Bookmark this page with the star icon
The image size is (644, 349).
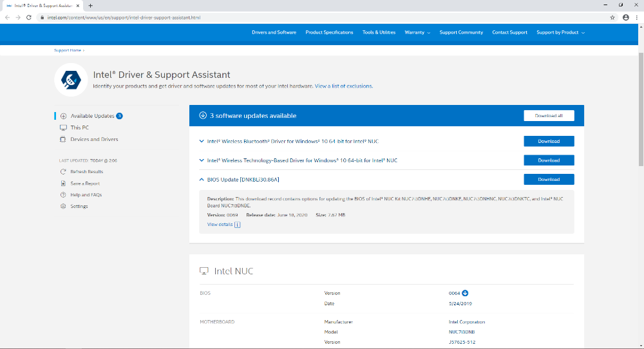tap(612, 17)
